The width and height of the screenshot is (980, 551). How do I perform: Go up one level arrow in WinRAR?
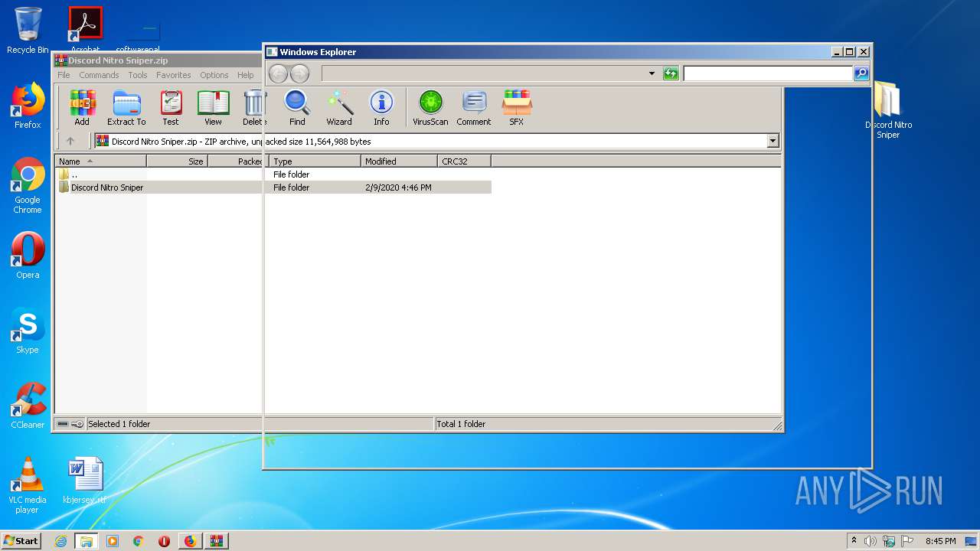click(x=70, y=141)
